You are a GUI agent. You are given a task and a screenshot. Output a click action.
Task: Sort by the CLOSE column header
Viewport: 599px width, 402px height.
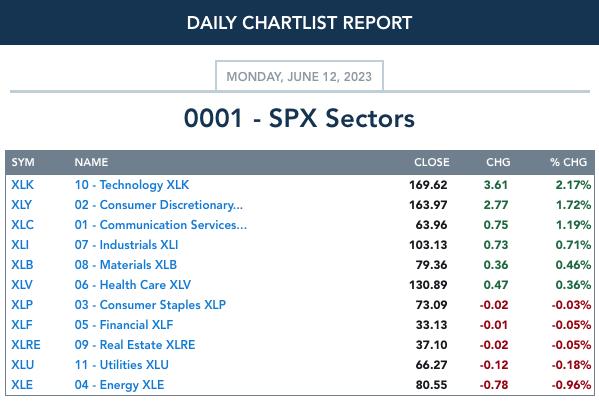432,162
